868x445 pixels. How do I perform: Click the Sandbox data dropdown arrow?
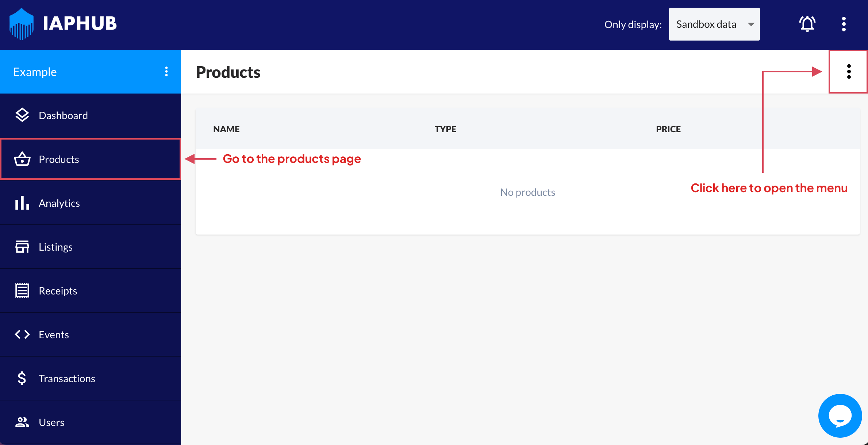tap(751, 24)
